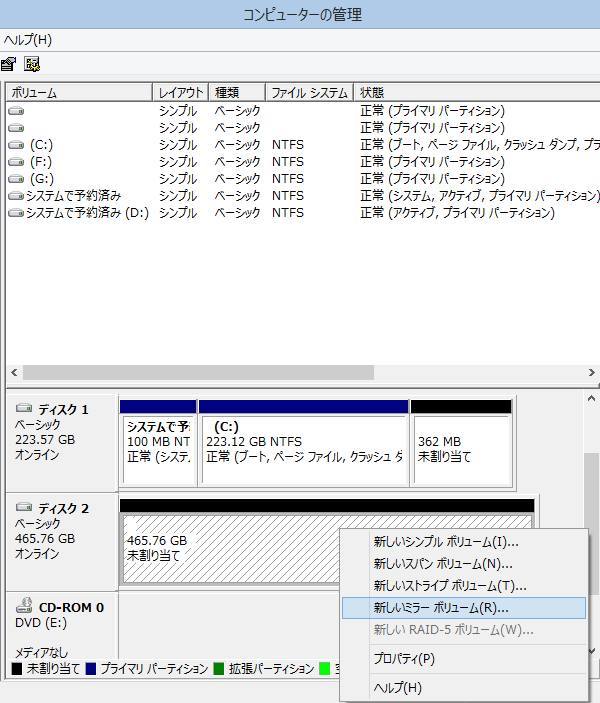Select 新しいスパン ボリューム(N) menu entry

point(443,564)
